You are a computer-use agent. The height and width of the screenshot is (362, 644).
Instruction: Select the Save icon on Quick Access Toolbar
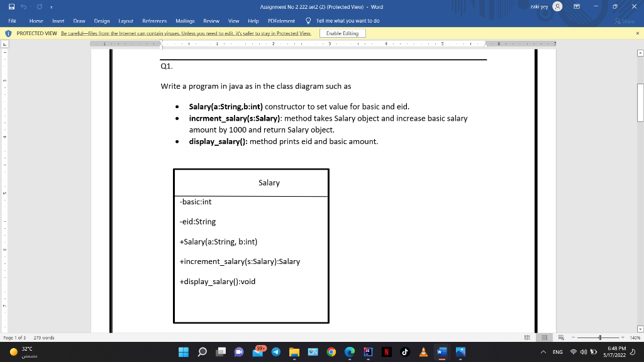(x=12, y=6)
